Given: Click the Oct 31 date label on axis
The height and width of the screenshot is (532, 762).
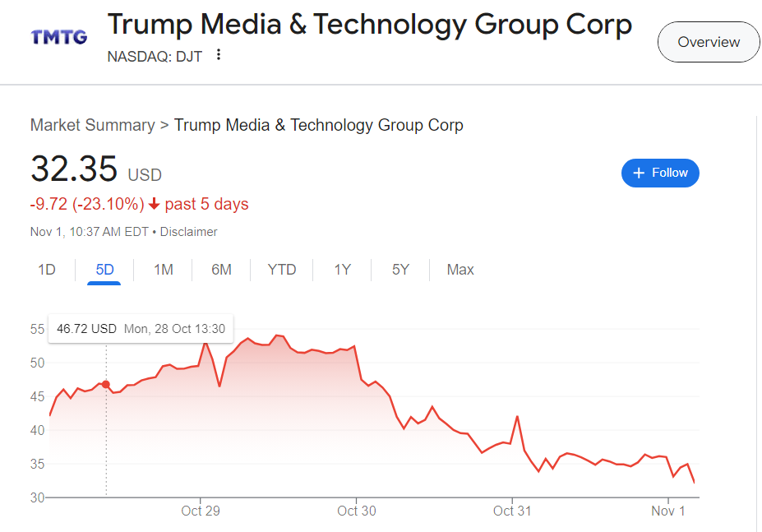Looking at the screenshot, I should tap(512, 511).
